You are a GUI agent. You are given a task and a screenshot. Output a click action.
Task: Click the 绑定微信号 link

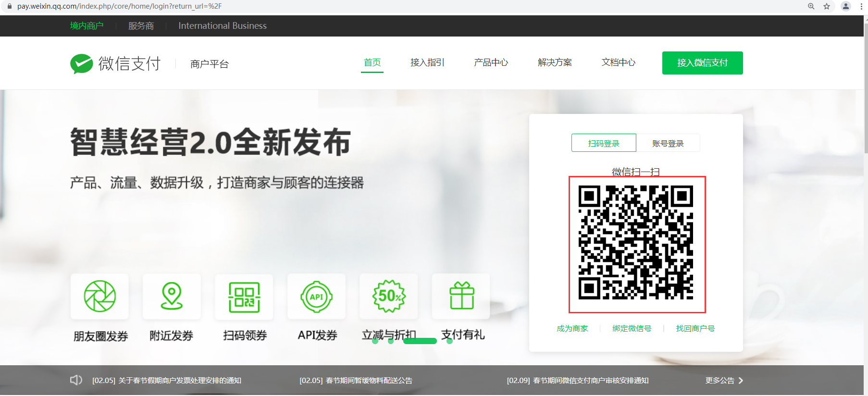632,328
